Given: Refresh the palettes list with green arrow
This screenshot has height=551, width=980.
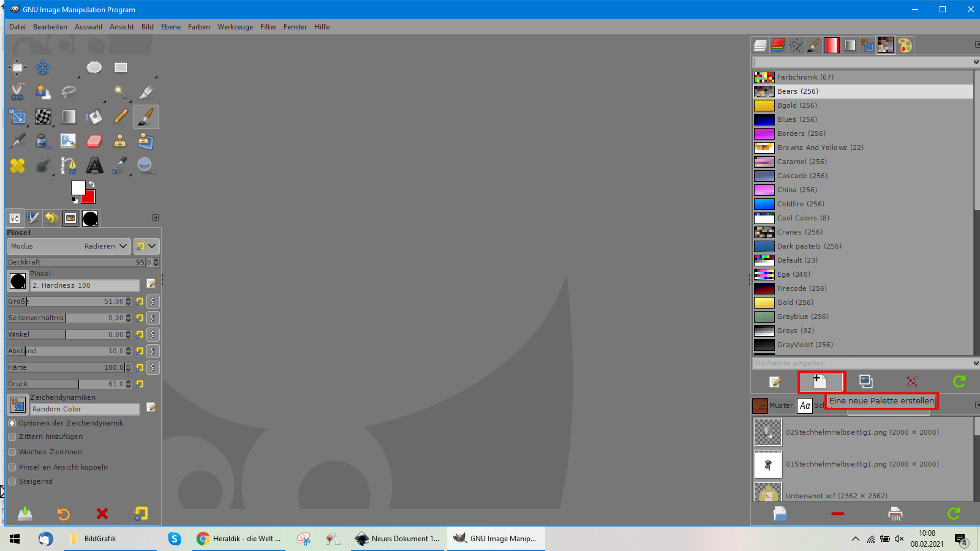Looking at the screenshot, I should click(x=959, y=382).
